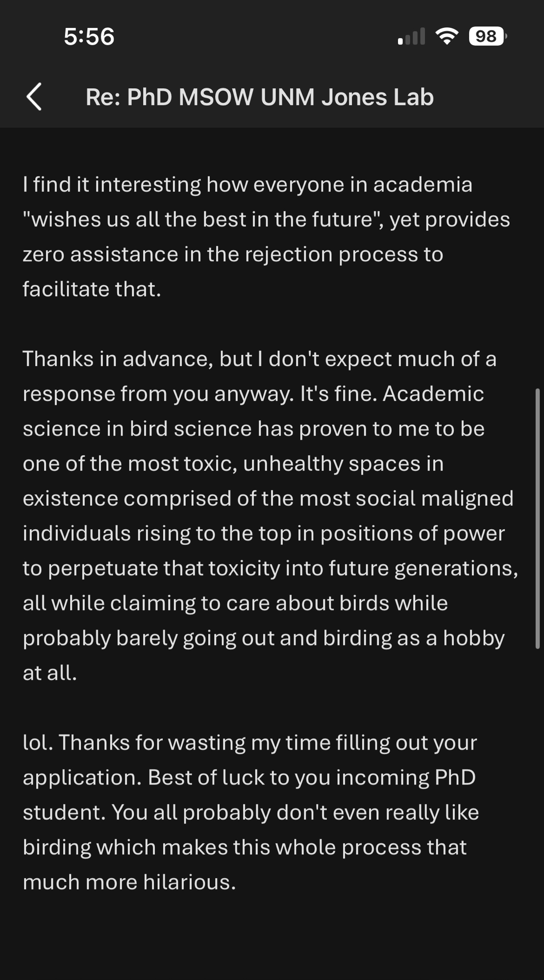Click 'lol.' at the start of last paragraph

pos(37,742)
